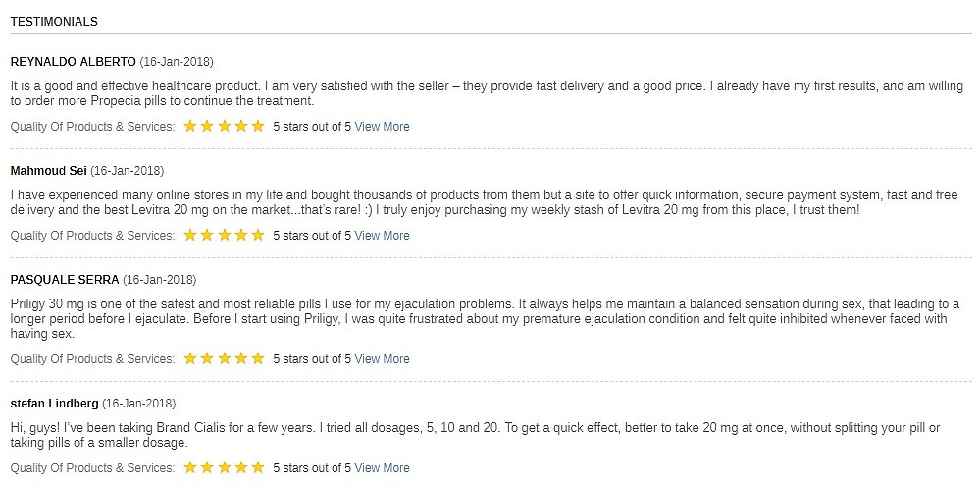The image size is (980, 489).
Task: Click second star in Pasquale Serra's rating
Action: tap(207, 358)
